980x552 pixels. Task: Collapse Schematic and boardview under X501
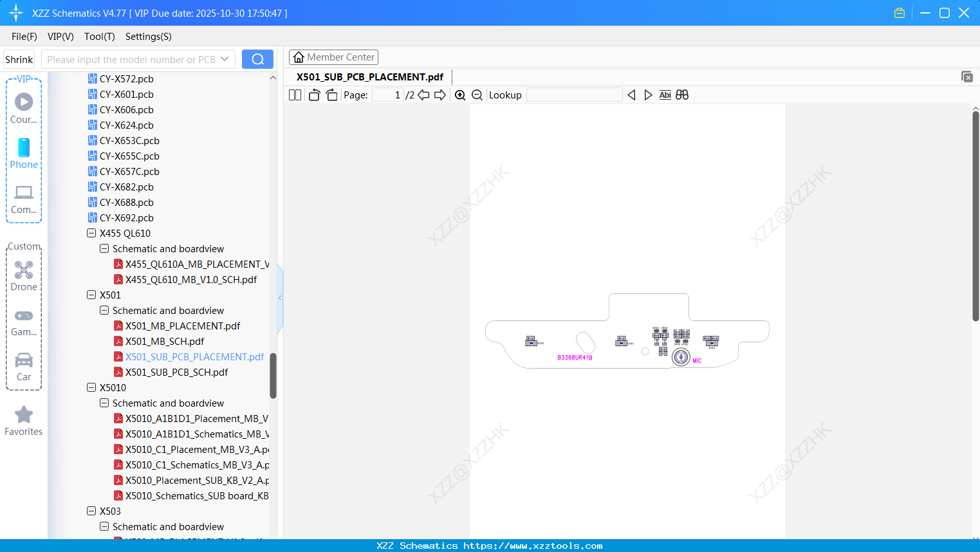point(104,310)
